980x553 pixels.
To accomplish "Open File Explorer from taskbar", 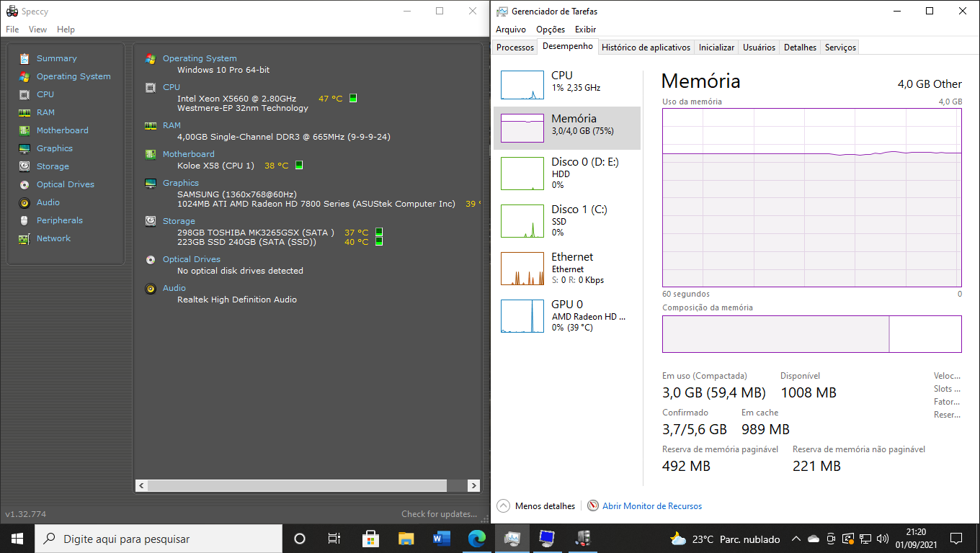I will click(406, 538).
